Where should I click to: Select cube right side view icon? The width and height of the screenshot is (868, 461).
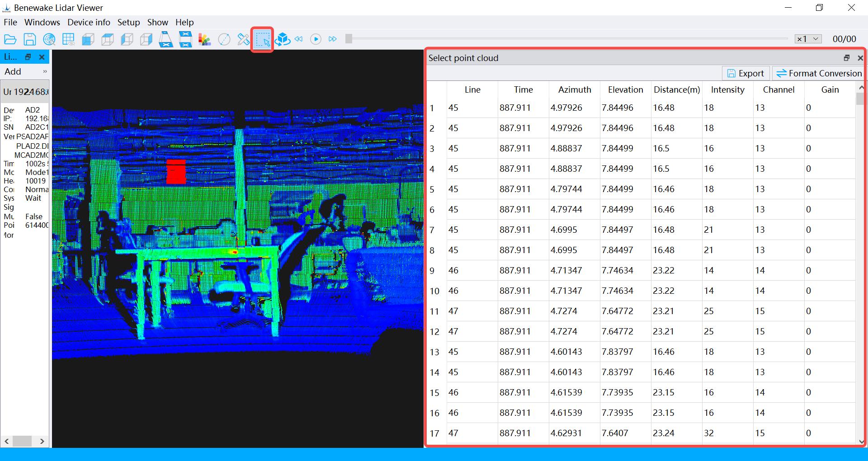(146, 40)
